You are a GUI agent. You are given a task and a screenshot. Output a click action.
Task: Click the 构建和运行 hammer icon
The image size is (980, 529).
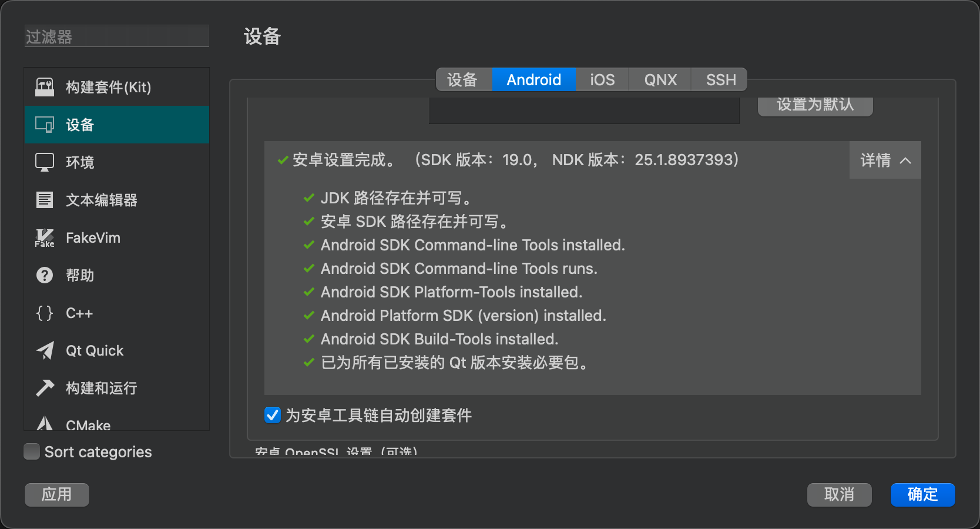pos(45,388)
